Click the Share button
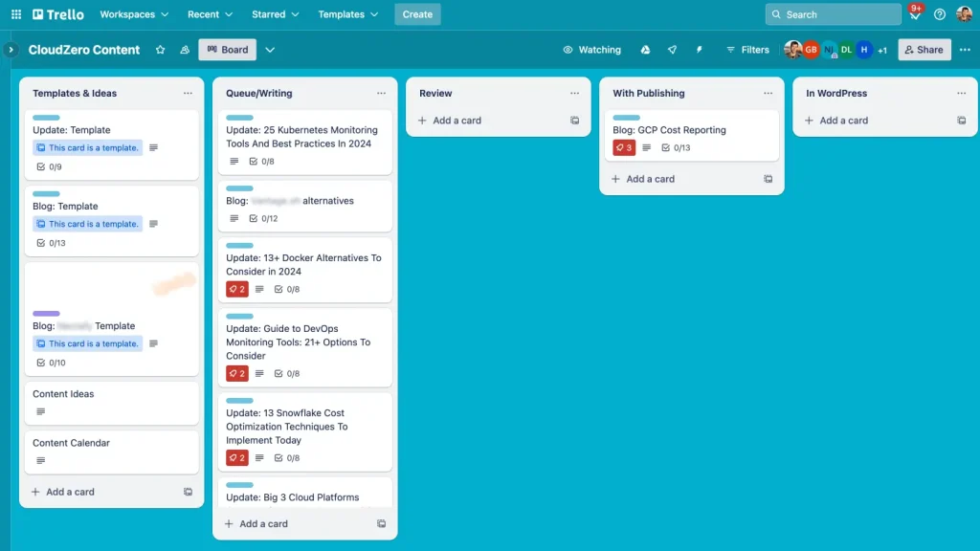This screenshot has width=980, height=551. pyautogui.click(x=923, y=49)
